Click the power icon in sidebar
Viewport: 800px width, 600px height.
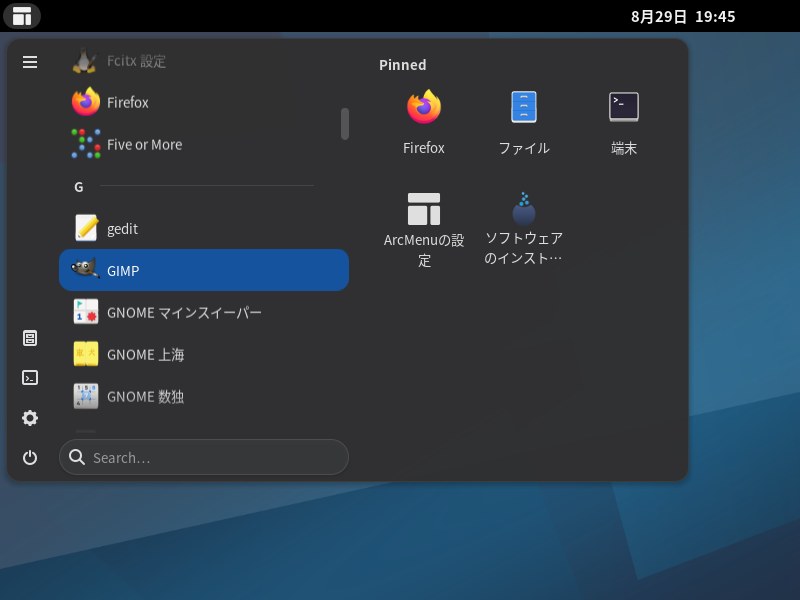pyautogui.click(x=30, y=457)
